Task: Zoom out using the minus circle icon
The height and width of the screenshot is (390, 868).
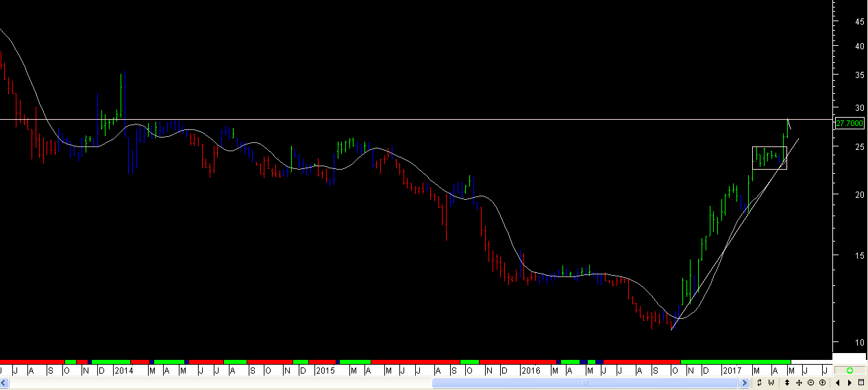Action: coord(810,382)
